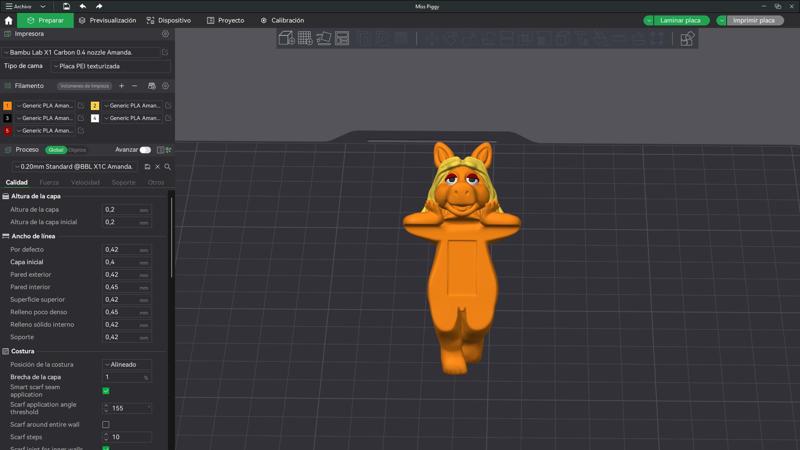
Task: Click the black filament 3 color swatch
Action: tap(7, 118)
